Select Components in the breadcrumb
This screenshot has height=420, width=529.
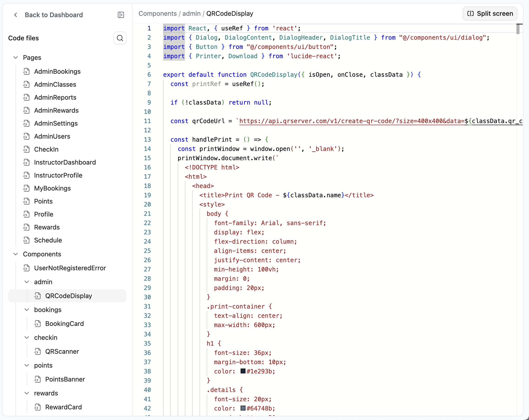(x=158, y=14)
